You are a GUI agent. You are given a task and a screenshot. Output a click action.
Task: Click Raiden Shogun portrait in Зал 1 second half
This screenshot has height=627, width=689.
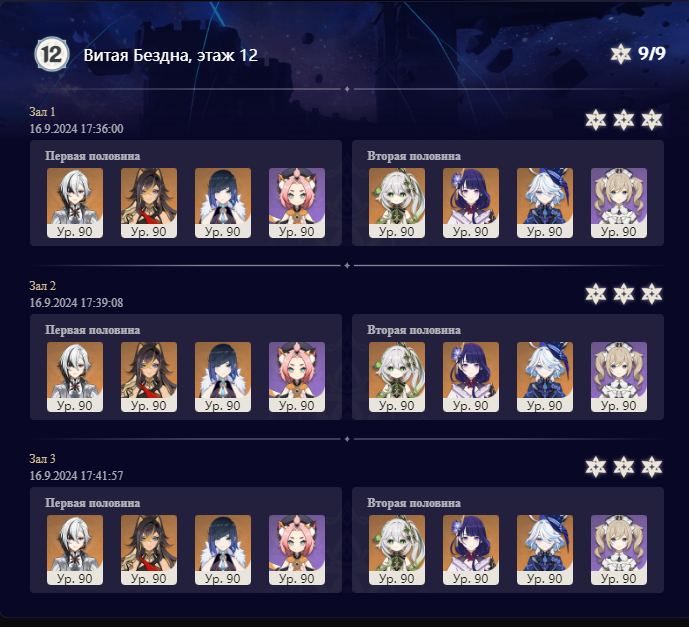(471, 203)
